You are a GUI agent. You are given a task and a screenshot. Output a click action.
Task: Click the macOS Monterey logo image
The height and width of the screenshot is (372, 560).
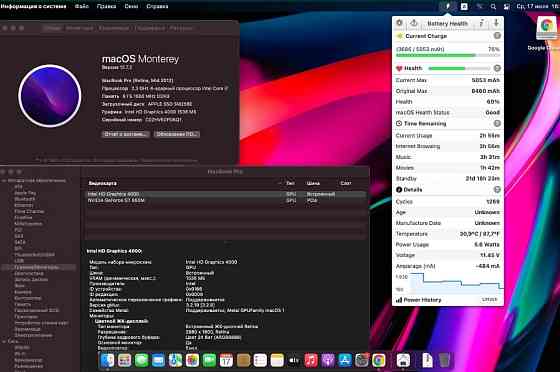coord(50,96)
